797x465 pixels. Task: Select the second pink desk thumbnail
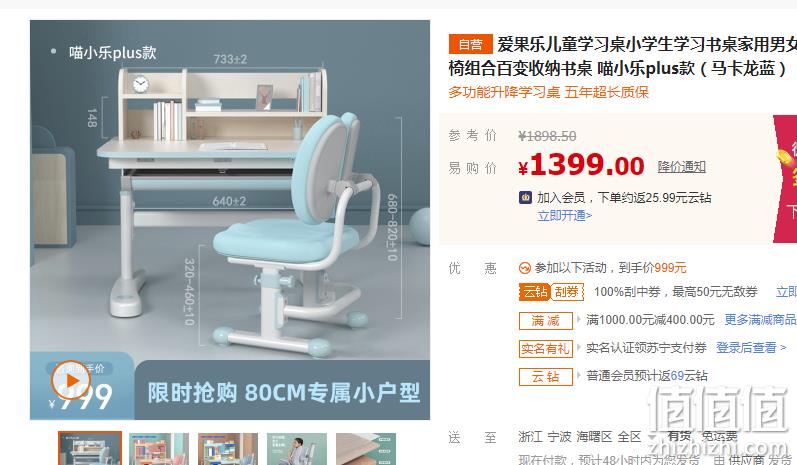[159, 449]
